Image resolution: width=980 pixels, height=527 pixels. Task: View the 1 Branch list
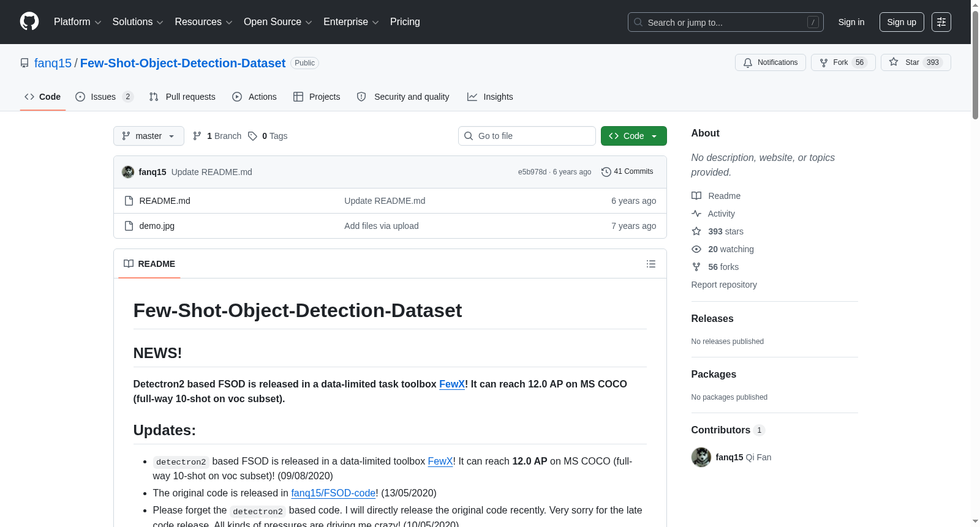[x=217, y=136]
